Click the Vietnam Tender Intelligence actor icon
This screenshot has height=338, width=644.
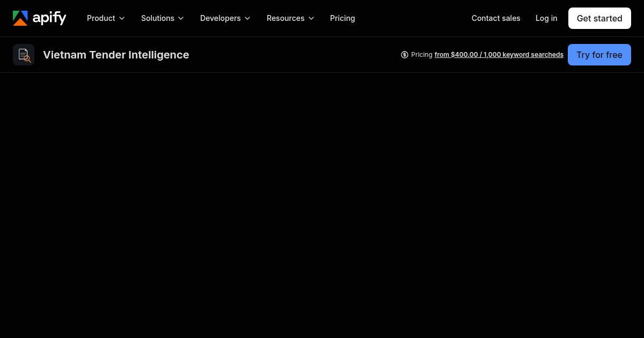tap(24, 55)
